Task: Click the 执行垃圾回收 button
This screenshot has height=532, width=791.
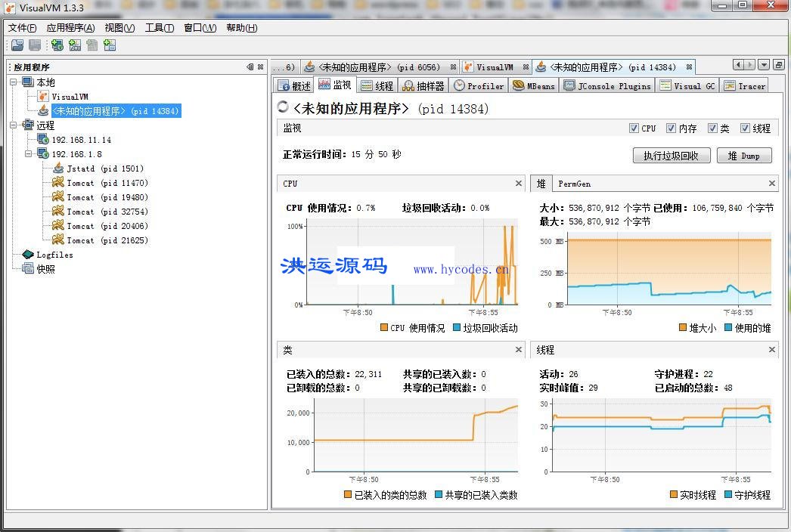Action: pyautogui.click(x=672, y=156)
